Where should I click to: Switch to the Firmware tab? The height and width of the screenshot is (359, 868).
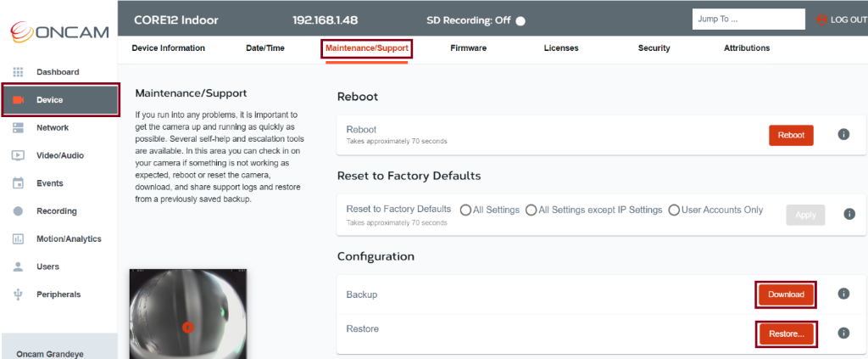(x=468, y=48)
